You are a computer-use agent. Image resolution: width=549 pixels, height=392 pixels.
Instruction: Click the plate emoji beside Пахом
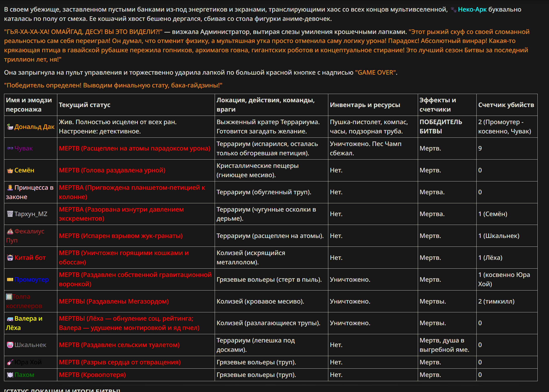pyautogui.click(x=10, y=375)
